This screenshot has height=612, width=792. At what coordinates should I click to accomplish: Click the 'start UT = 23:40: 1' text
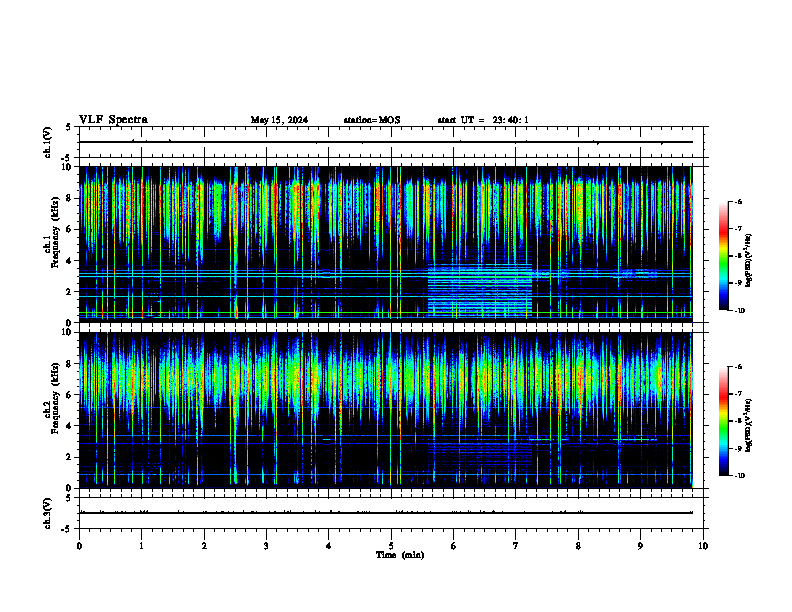(x=483, y=120)
